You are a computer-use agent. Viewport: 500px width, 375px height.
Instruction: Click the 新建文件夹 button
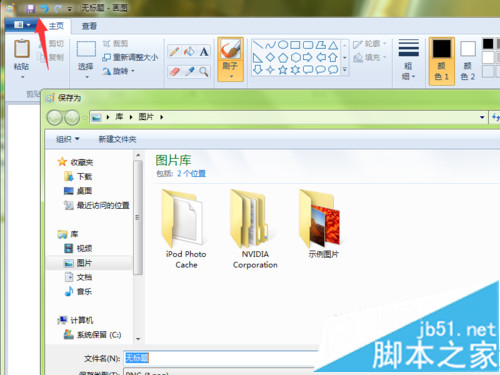117,139
